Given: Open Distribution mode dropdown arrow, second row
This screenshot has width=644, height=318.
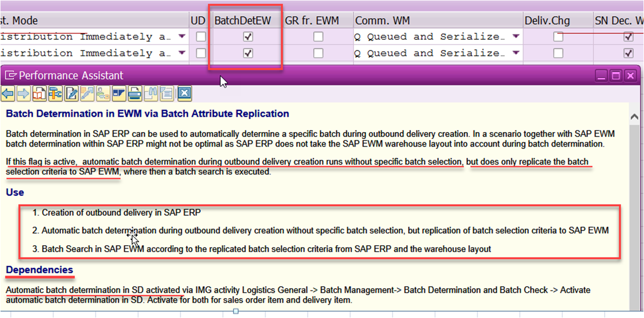Looking at the screenshot, I should pos(182,53).
